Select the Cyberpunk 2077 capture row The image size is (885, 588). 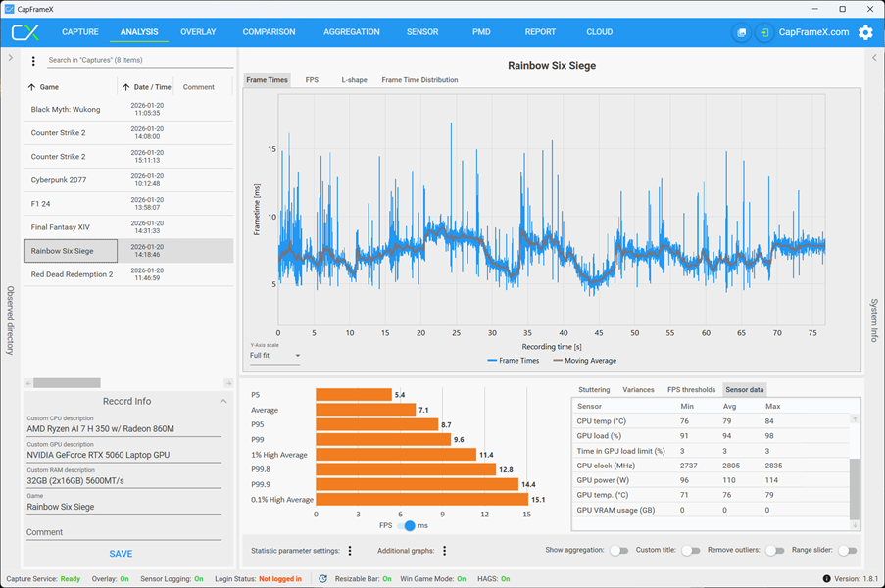[128, 180]
